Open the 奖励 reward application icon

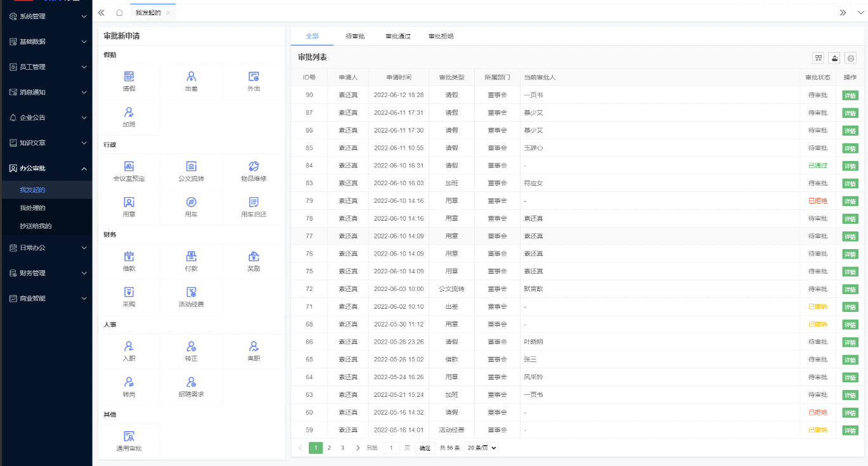[x=254, y=256]
